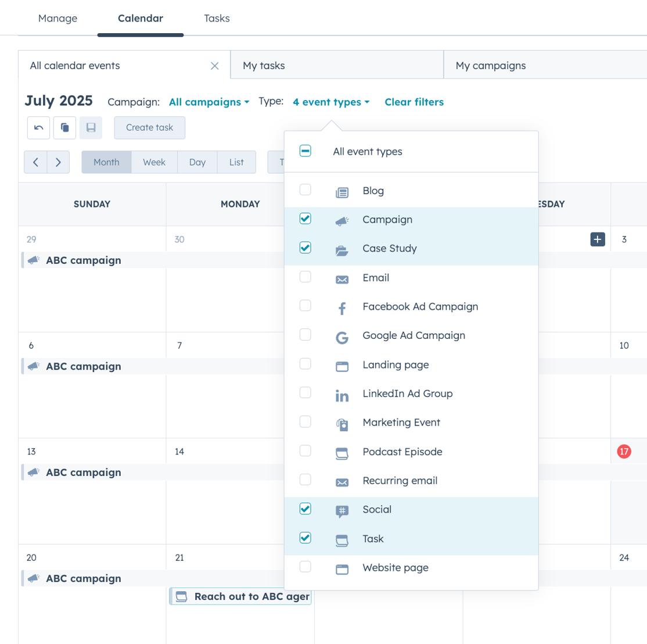Click the megaphone Campaign icon in the filter list
Image resolution: width=647 pixels, height=644 pixels.
(342, 220)
